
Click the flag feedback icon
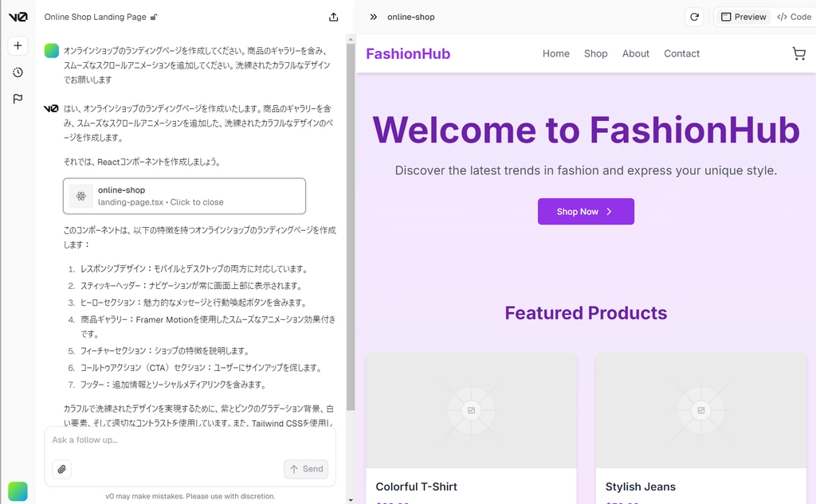tap(18, 98)
